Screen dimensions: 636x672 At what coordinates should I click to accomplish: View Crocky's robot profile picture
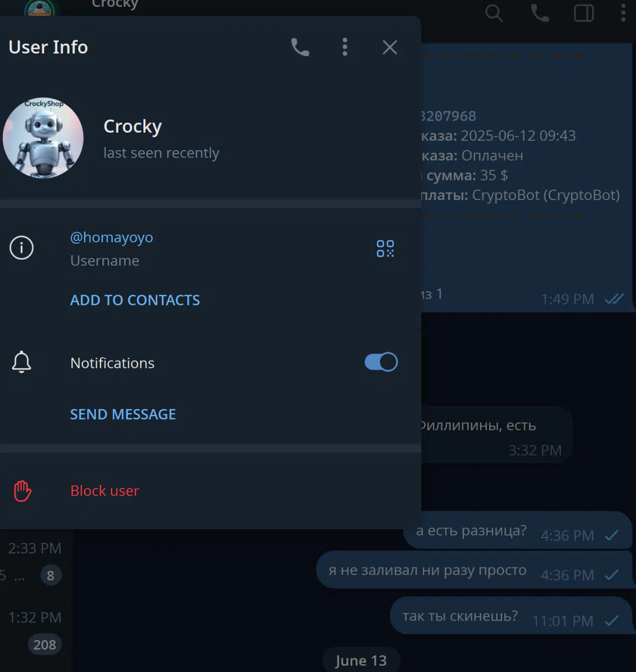(x=43, y=138)
